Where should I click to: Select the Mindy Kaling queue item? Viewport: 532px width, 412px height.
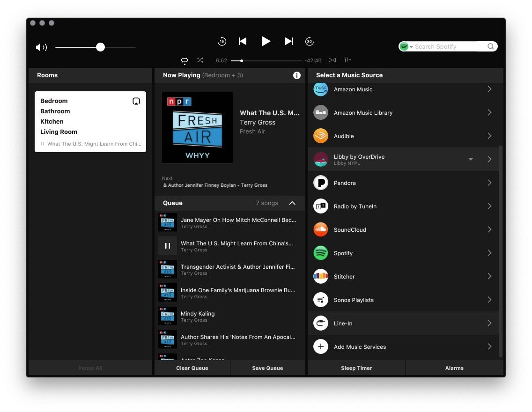click(x=230, y=316)
